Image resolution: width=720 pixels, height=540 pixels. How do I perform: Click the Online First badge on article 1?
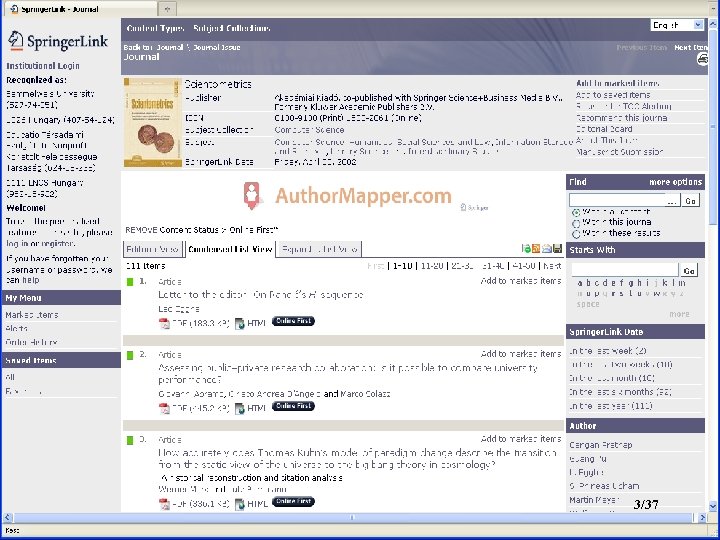coord(293,321)
